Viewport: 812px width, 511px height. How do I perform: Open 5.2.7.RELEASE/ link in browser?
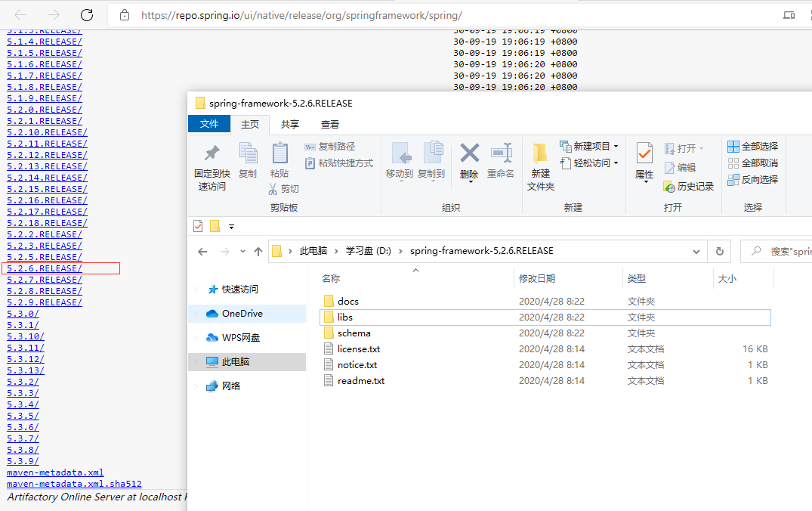pos(45,280)
